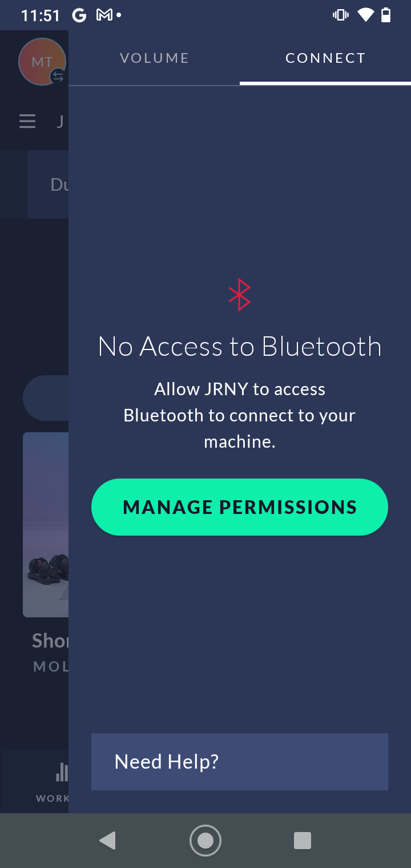The height and width of the screenshot is (868, 411).
Task: Tap the Gmail notification icon
Action: point(104,15)
